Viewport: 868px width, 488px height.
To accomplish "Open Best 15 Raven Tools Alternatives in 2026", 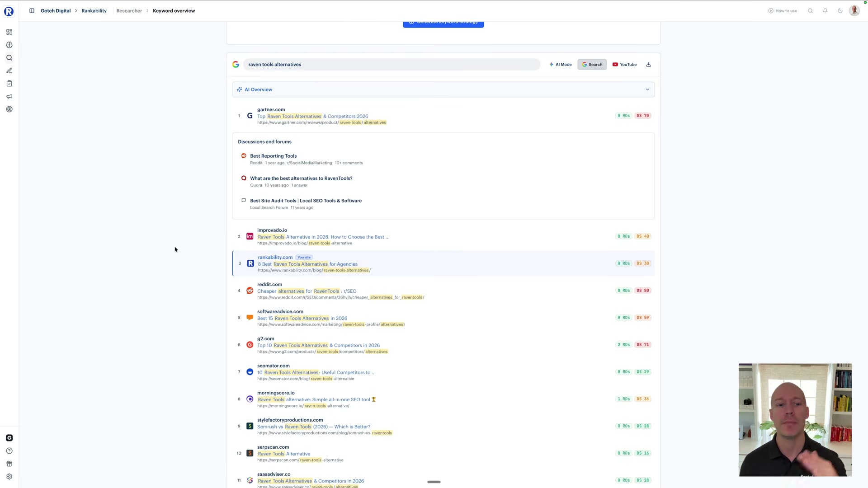I will point(302,318).
